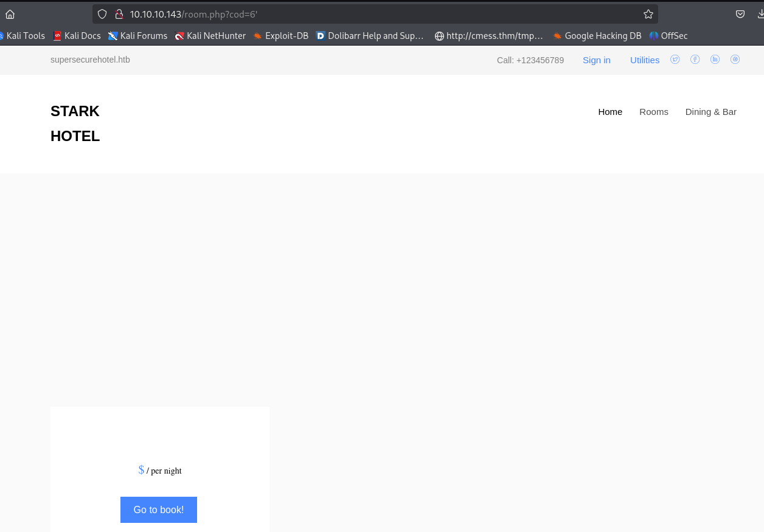This screenshot has width=764, height=532.
Task: Click the URL address bar
Action: [375, 14]
